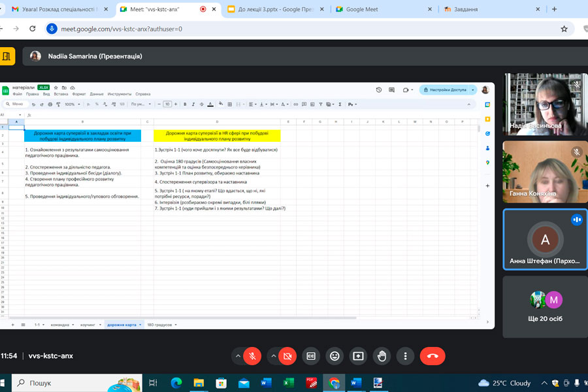The image size is (588, 392).
Task: Turn on the camera in Meet
Action: pos(286,356)
